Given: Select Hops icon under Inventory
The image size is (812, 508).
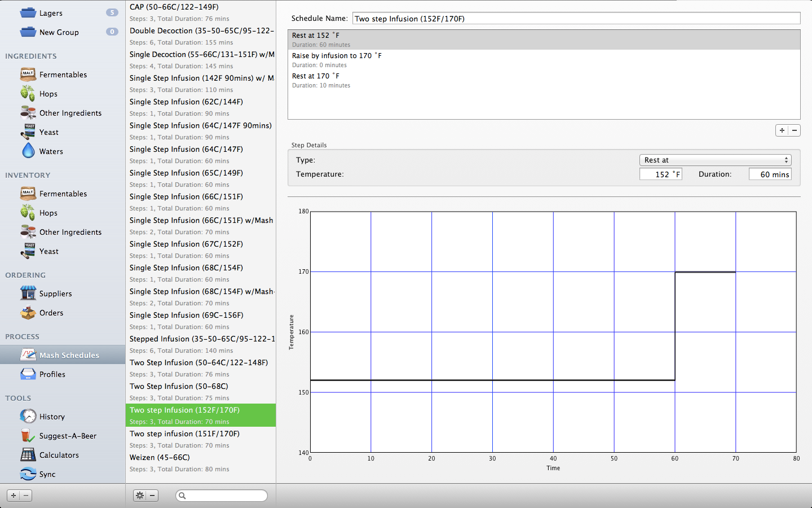Looking at the screenshot, I should coord(28,212).
